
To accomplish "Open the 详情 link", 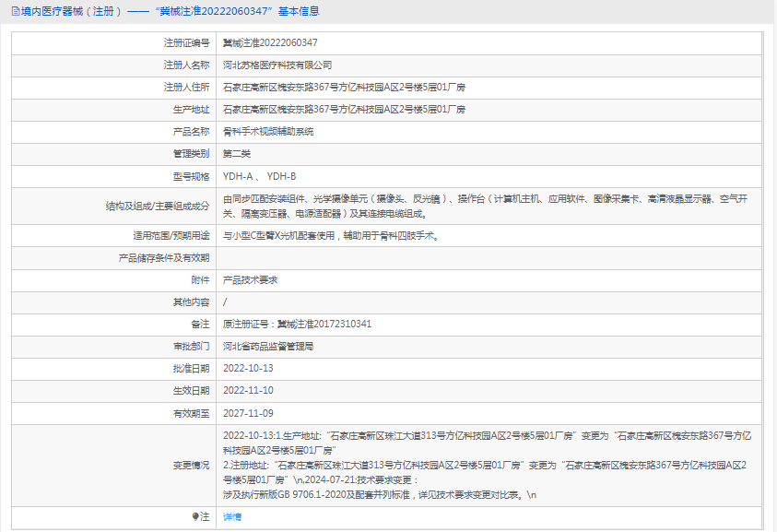I will pyautogui.click(x=232, y=516).
